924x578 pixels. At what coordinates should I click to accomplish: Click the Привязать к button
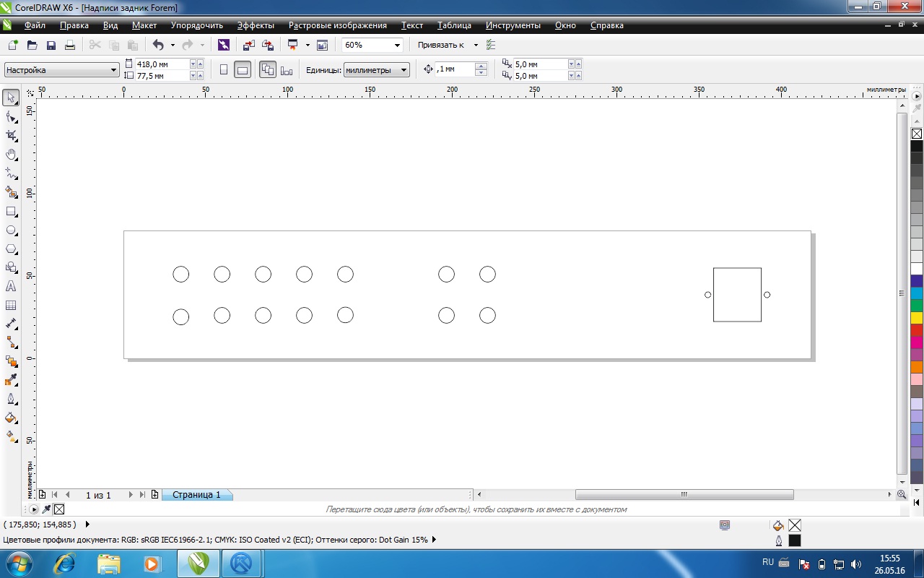click(x=441, y=45)
